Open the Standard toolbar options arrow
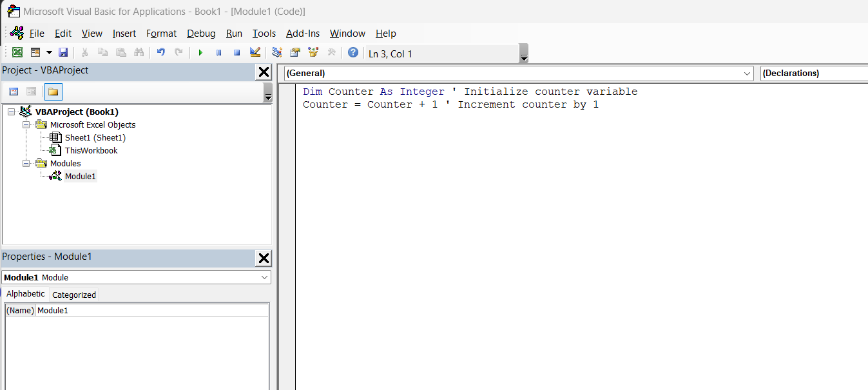Image resolution: width=868 pixels, height=390 pixels. [524, 54]
